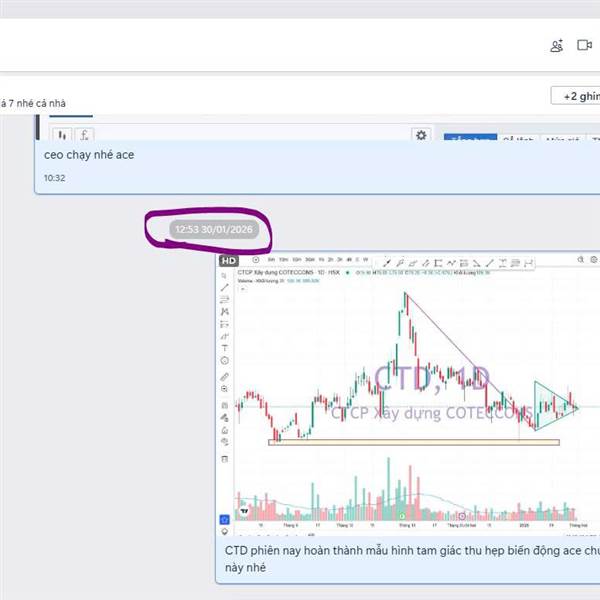Click the 10:32 message timestamp
Image resolution: width=600 pixels, height=600 pixels.
coord(54,178)
